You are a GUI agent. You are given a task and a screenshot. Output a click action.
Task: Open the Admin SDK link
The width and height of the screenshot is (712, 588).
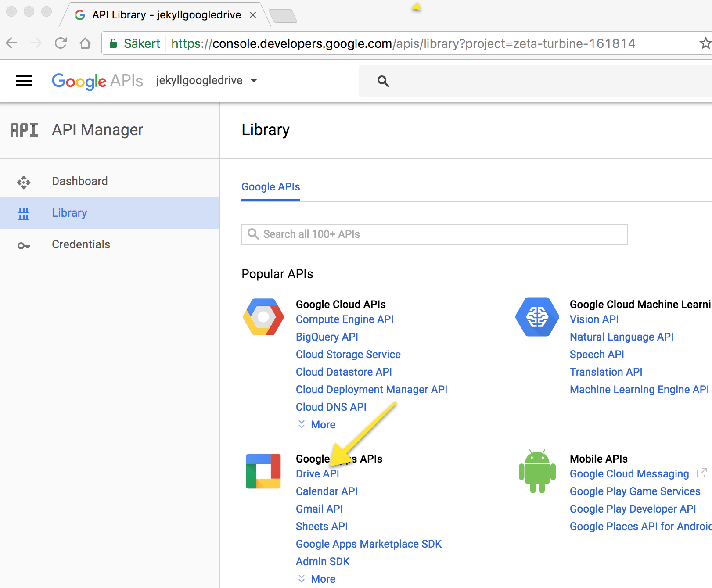[323, 562]
